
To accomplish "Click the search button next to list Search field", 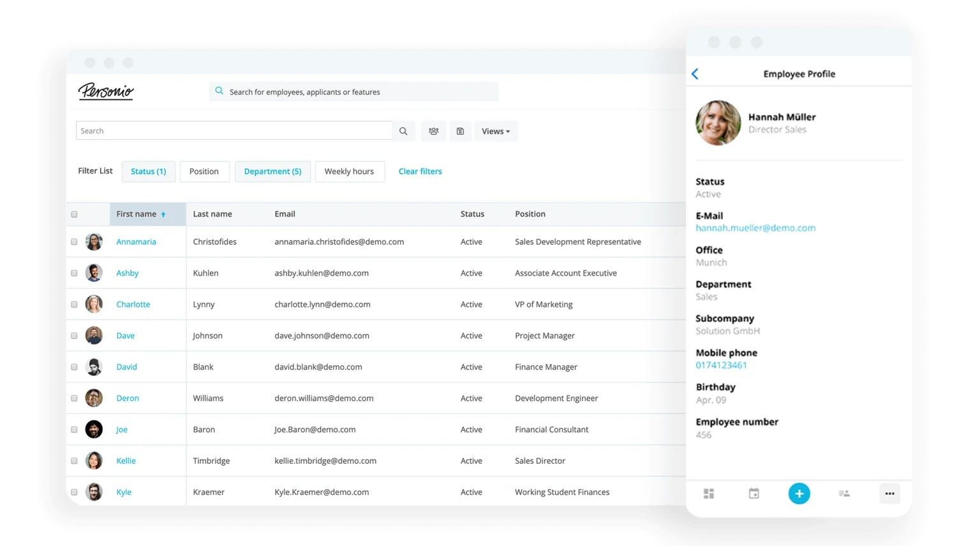I will coord(403,131).
